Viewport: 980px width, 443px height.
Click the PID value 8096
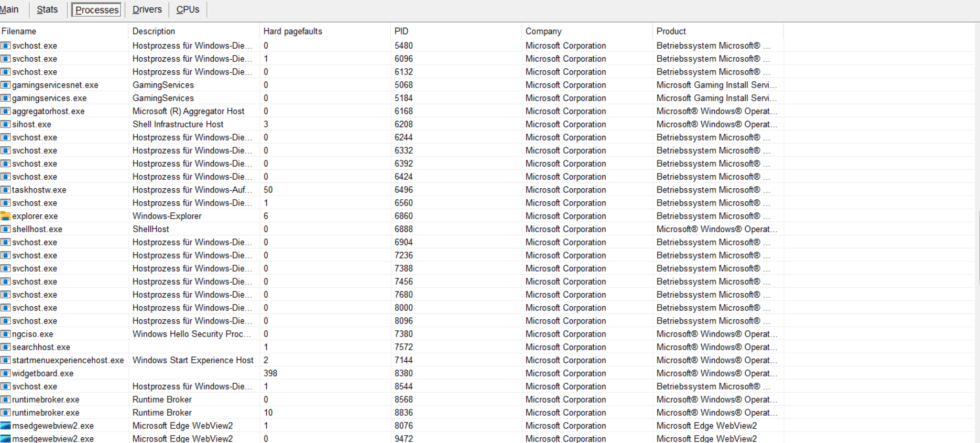(404, 321)
